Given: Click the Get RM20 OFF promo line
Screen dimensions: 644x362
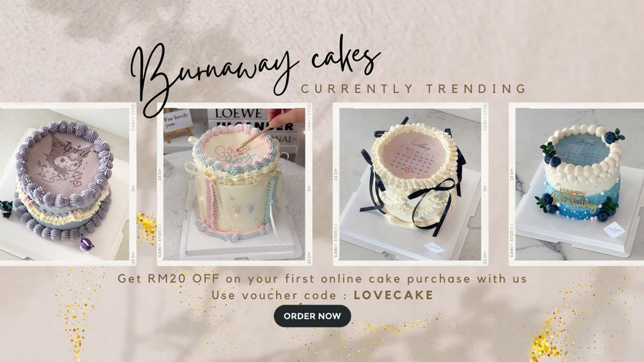Looking at the screenshot, I should click(x=322, y=279).
